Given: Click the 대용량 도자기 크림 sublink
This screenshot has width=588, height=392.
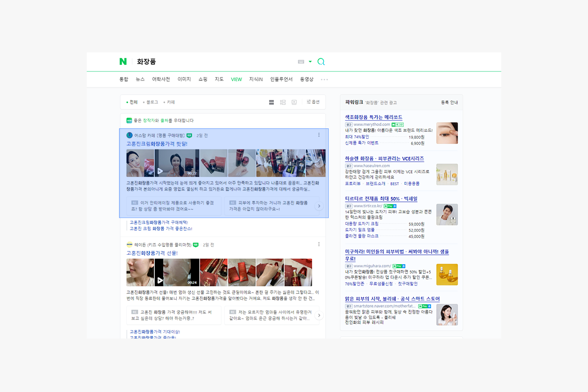Looking at the screenshot, I should (x=362, y=224).
